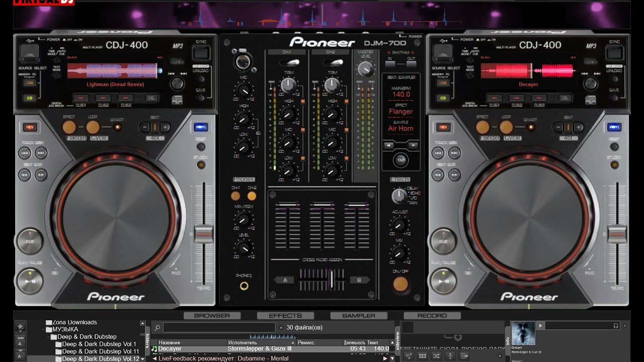Select USB source on left deck
The image size is (644, 362).
30,82
